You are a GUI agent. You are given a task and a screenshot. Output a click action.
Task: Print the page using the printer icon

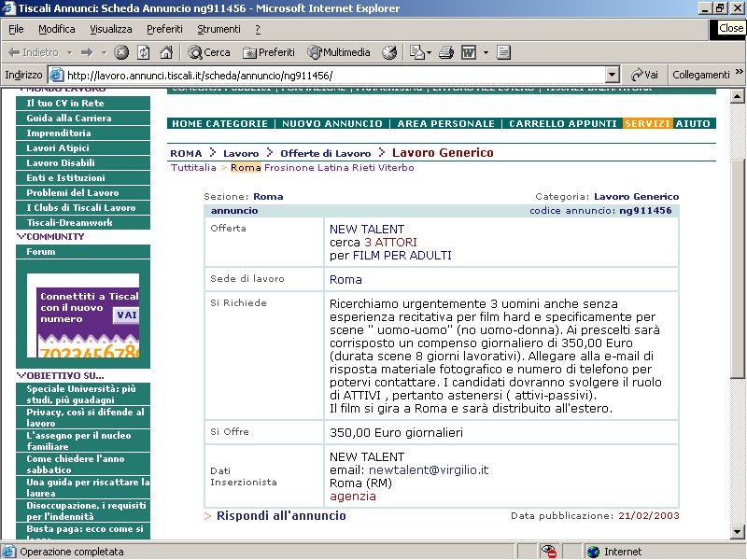pyautogui.click(x=446, y=52)
